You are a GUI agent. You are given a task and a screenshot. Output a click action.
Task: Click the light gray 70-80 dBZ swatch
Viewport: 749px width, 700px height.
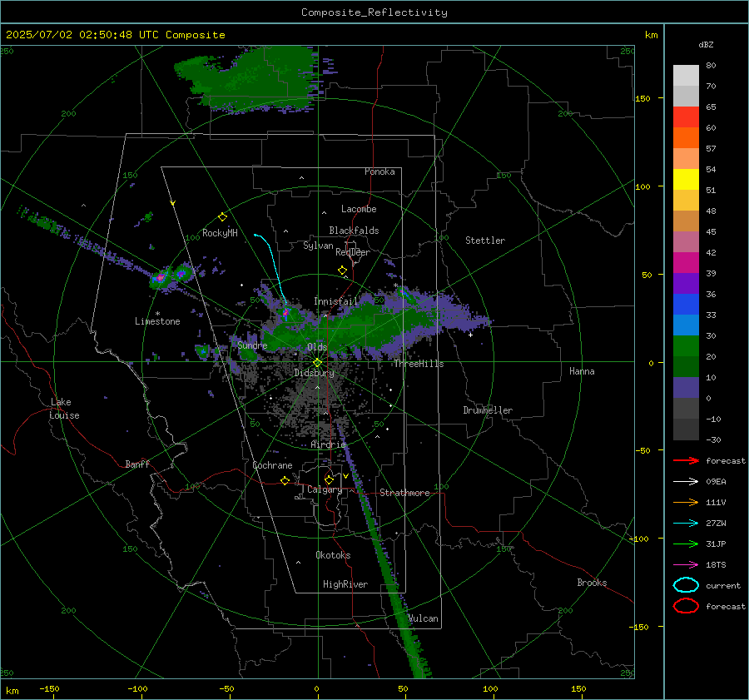686,76
